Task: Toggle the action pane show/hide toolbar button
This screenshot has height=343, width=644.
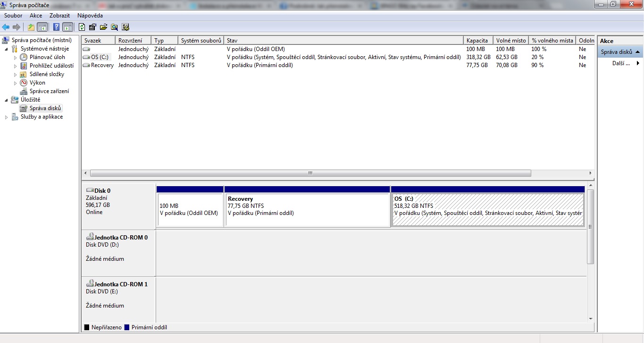Action: (68, 27)
